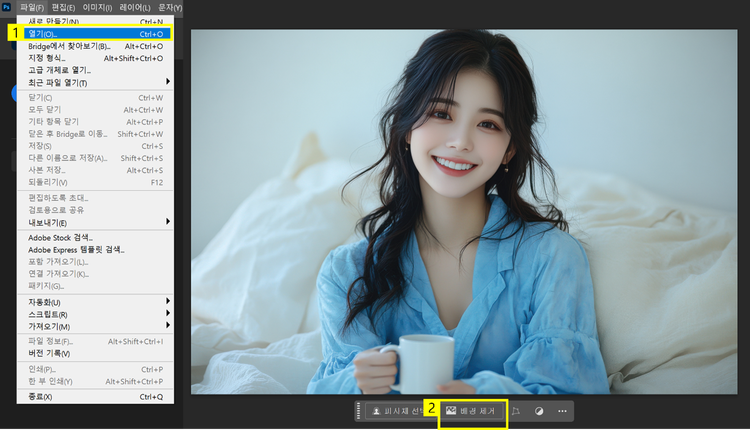Choose 검토용으로 공유
The image size is (750, 430).
pyautogui.click(x=95, y=210)
